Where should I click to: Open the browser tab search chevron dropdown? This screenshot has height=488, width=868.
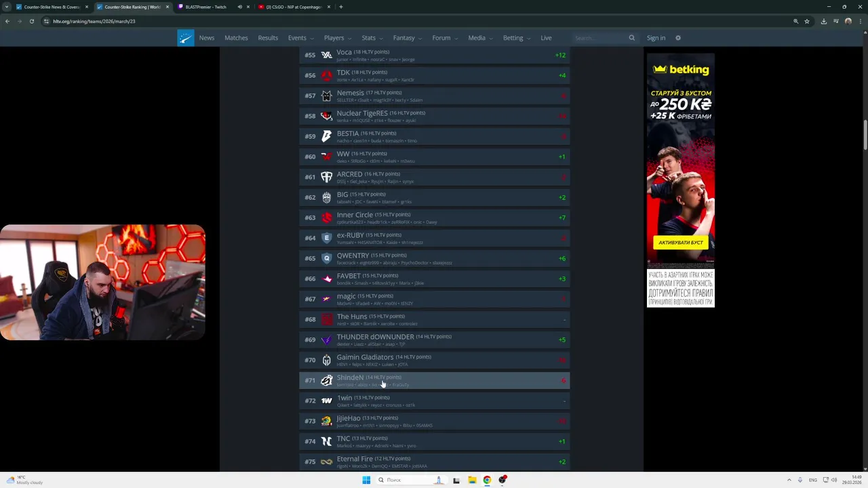click(7, 7)
